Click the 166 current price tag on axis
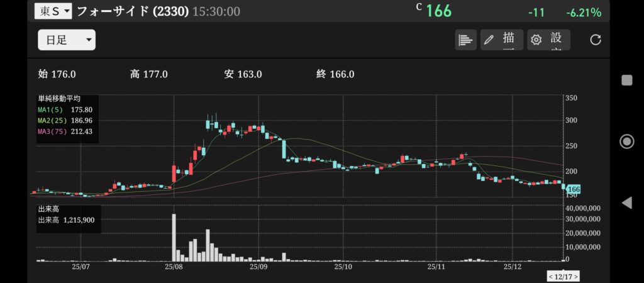Viewport: 644px width, 283px height. click(x=573, y=189)
